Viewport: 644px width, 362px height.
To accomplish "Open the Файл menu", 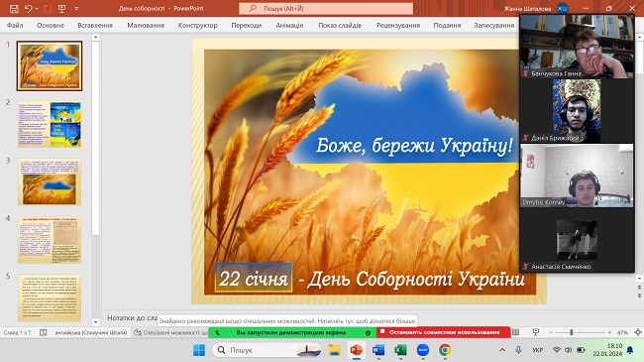I will pyautogui.click(x=15, y=25).
